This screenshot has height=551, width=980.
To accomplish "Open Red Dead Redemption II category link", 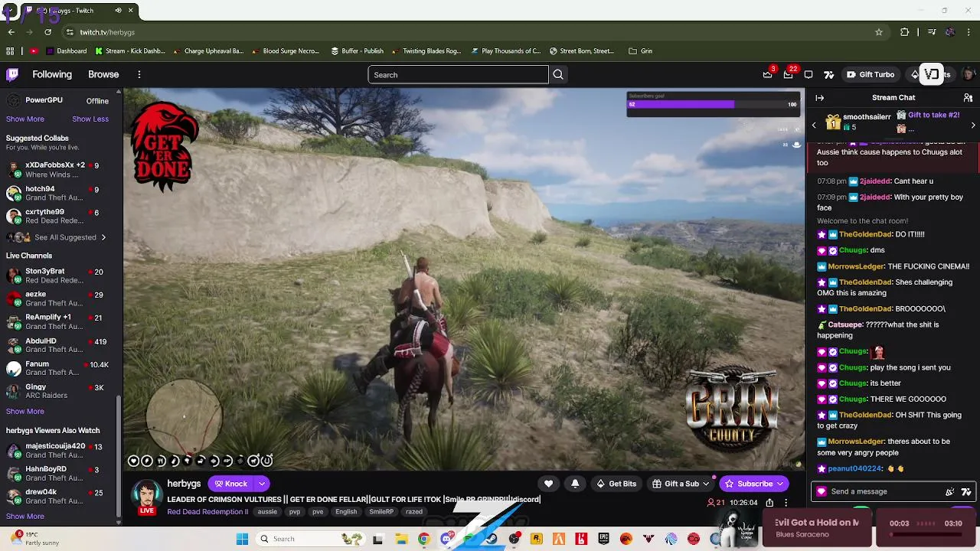I will pos(207,512).
